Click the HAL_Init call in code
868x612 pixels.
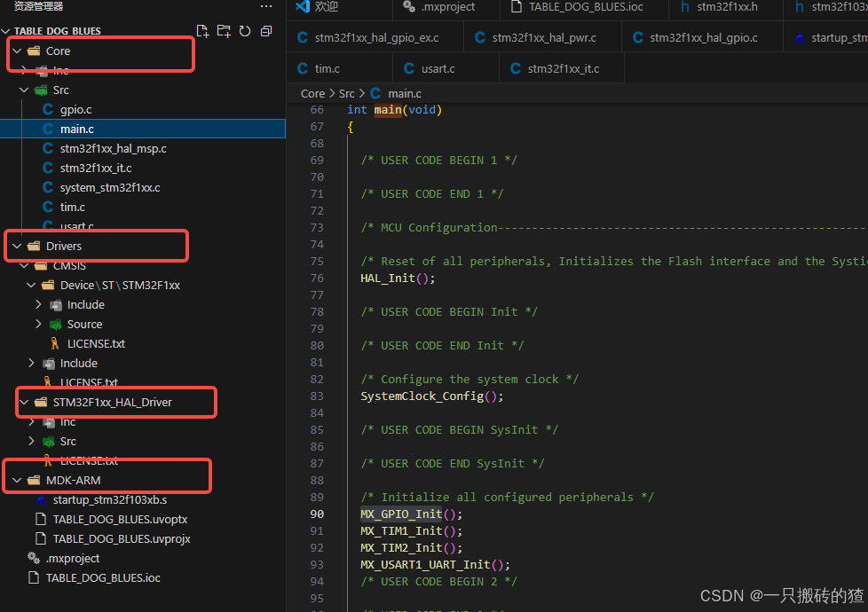click(388, 278)
